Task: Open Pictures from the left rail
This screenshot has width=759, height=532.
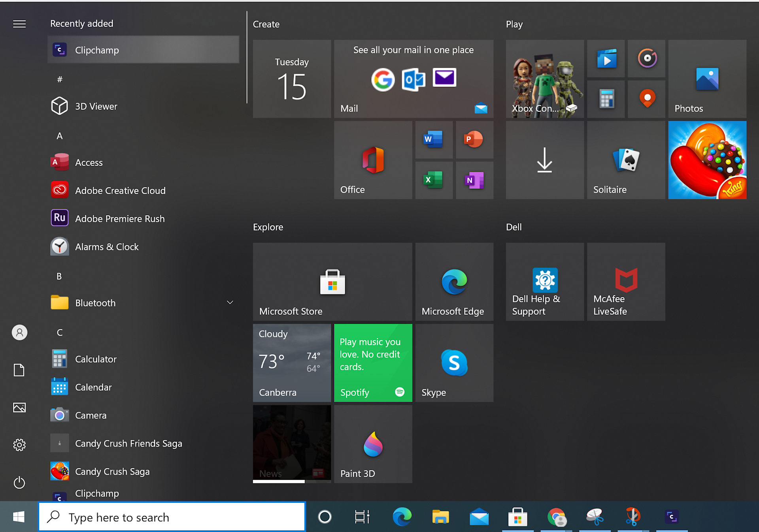Action: click(x=19, y=408)
